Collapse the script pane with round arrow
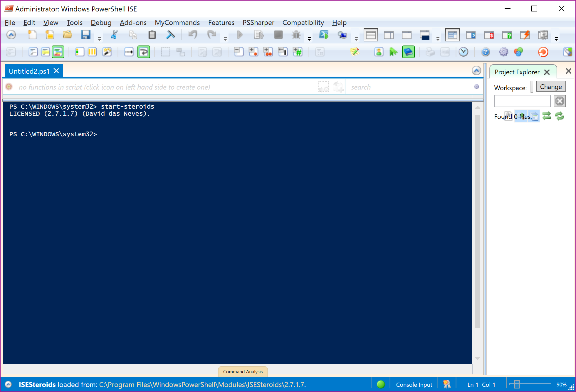576x392 pixels. [x=476, y=70]
